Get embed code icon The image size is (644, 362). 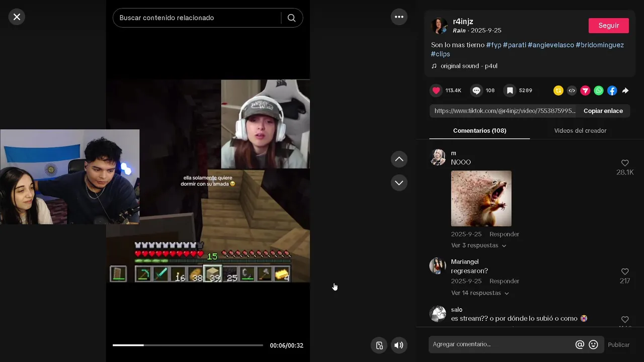[572, 90]
